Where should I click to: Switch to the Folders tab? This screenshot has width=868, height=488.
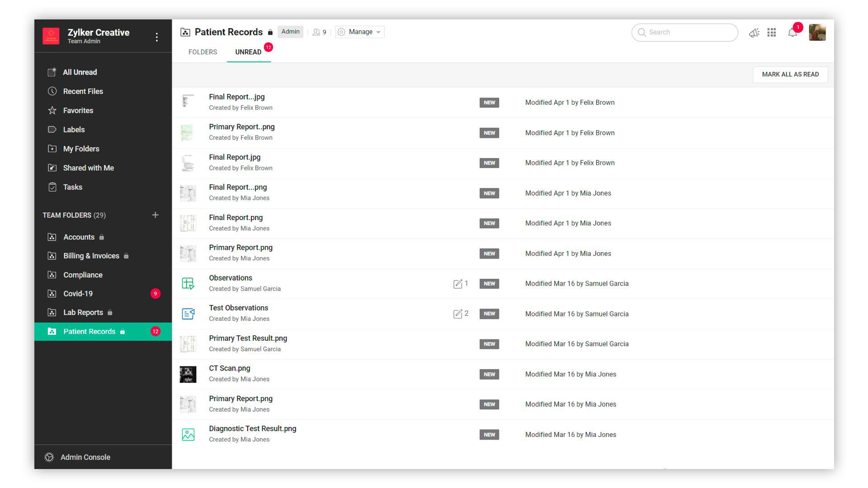203,52
